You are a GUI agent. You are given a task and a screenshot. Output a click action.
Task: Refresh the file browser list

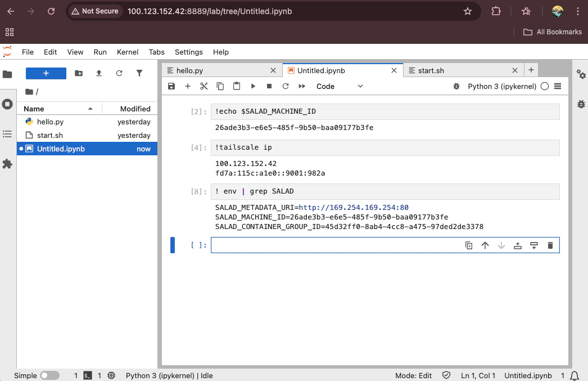click(x=119, y=73)
